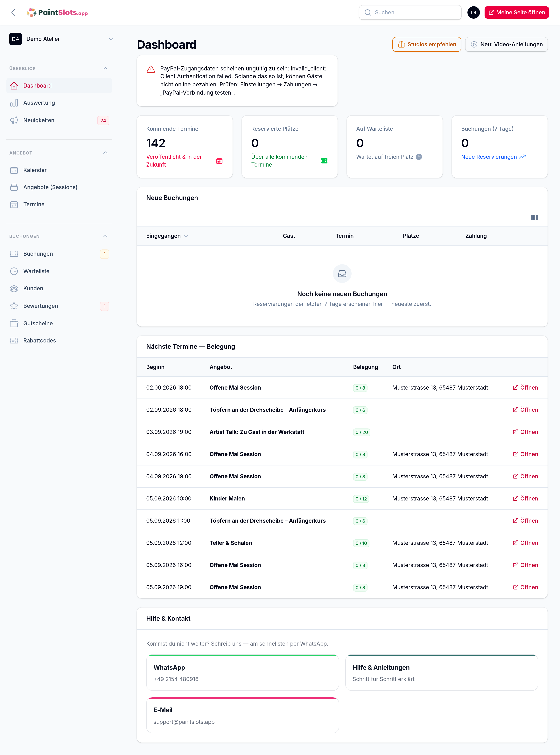This screenshot has width=560, height=755.
Task: Open the DI user avatar menu
Action: (x=473, y=12)
